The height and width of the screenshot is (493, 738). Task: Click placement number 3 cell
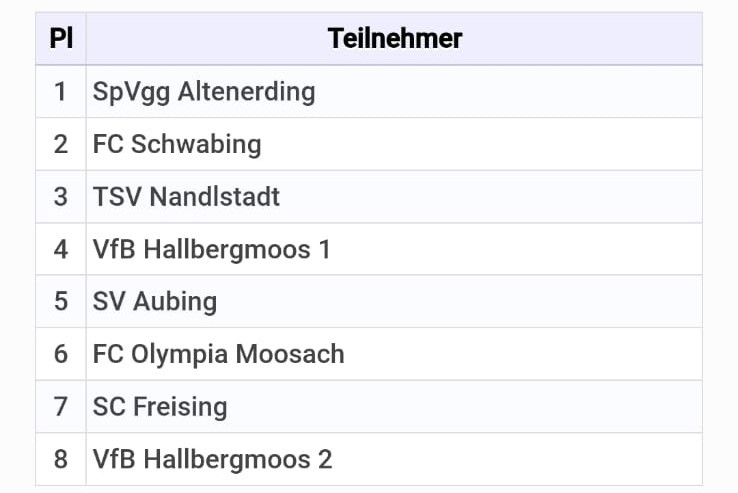click(x=61, y=197)
